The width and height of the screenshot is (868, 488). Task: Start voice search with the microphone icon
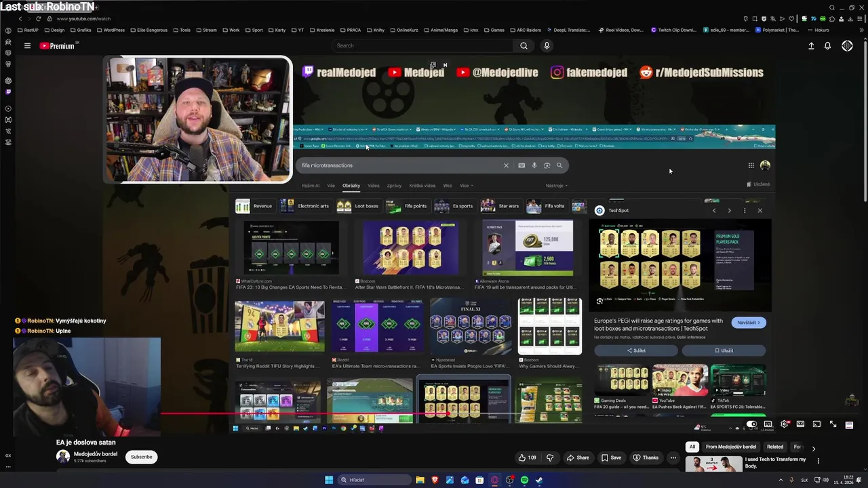pyautogui.click(x=547, y=45)
